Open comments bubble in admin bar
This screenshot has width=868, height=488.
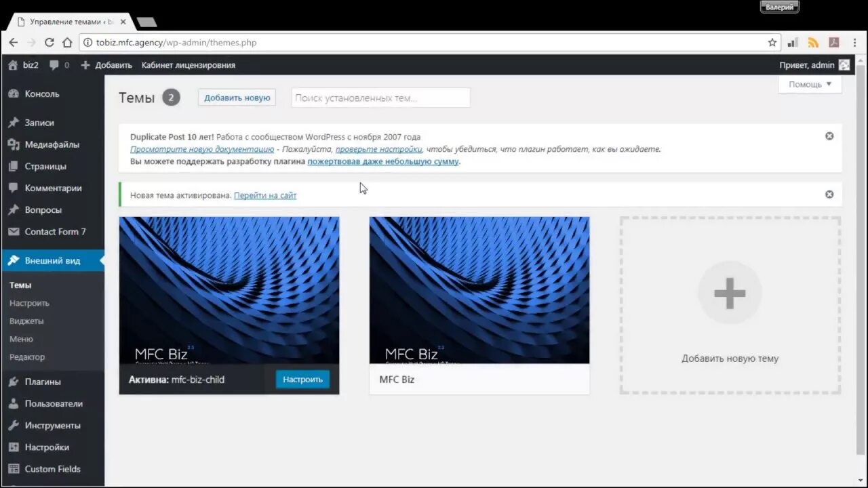[54, 65]
